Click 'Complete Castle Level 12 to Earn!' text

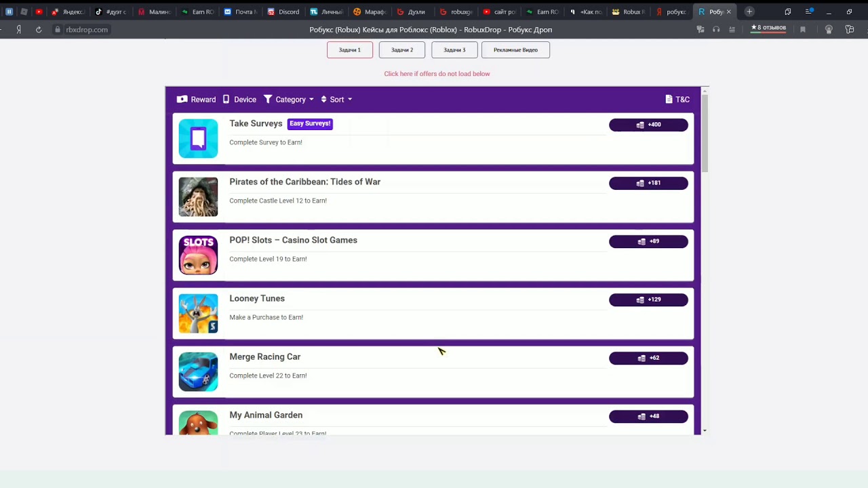(278, 201)
